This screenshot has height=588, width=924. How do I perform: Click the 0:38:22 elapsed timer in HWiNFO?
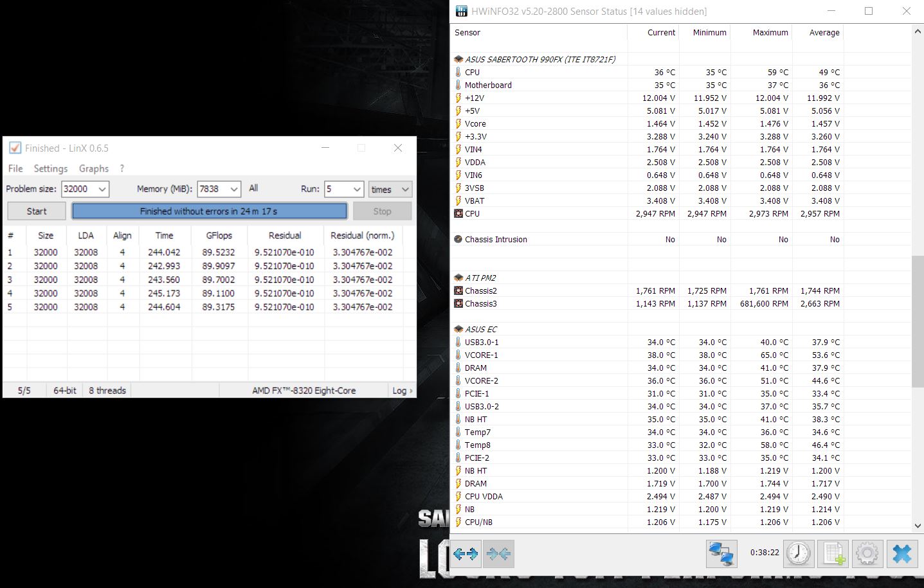click(765, 552)
